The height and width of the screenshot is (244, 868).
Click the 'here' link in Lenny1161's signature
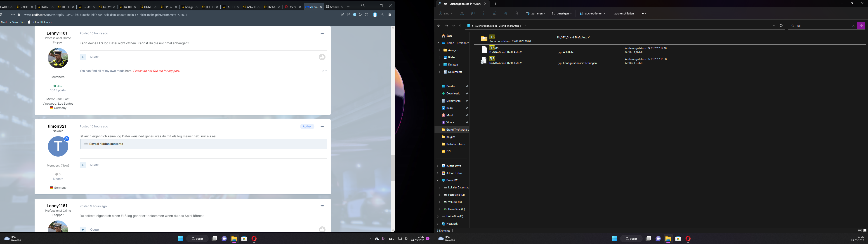pyautogui.click(x=128, y=71)
